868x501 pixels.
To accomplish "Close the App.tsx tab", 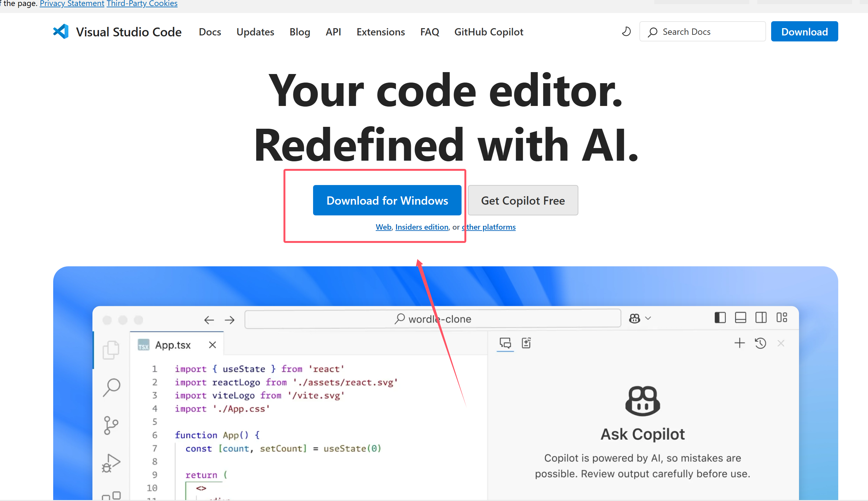I will [212, 345].
